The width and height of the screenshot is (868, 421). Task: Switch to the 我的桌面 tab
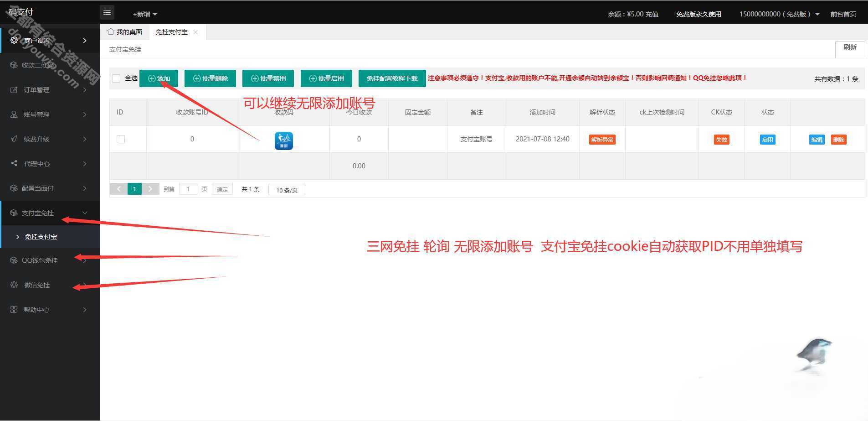[125, 32]
